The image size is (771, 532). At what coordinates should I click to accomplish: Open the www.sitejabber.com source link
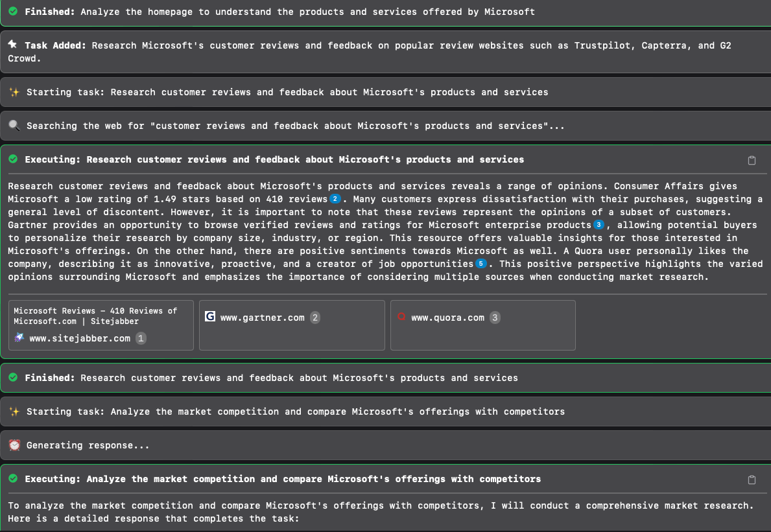click(80, 338)
